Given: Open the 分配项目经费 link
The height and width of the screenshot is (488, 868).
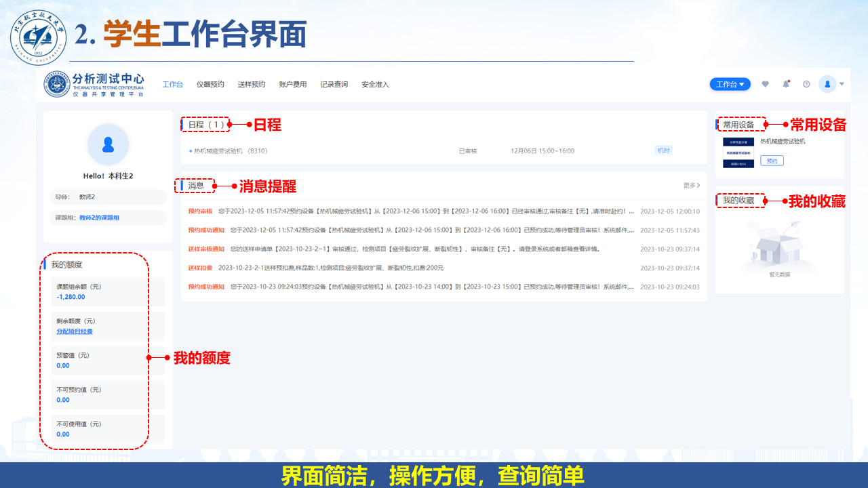Looking at the screenshot, I should [75, 331].
